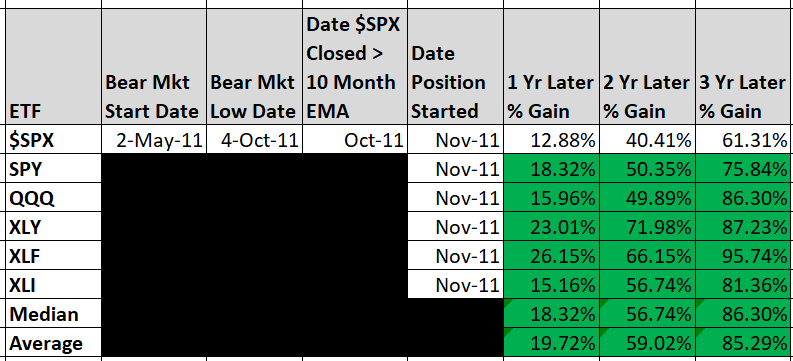Select the 81.36% XLI three-year gain cell
The image size is (793, 361).
pyautogui.click(x=743, y=285)
